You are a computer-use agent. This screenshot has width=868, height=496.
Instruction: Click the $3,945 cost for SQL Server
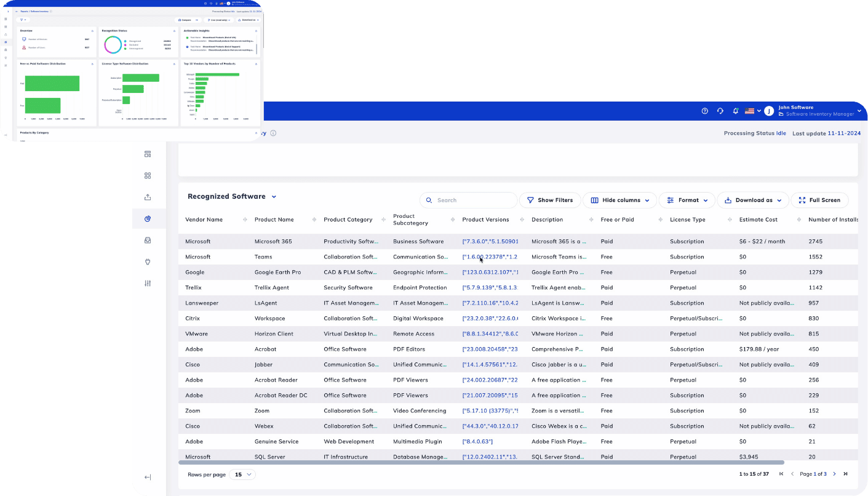[749, 457]
